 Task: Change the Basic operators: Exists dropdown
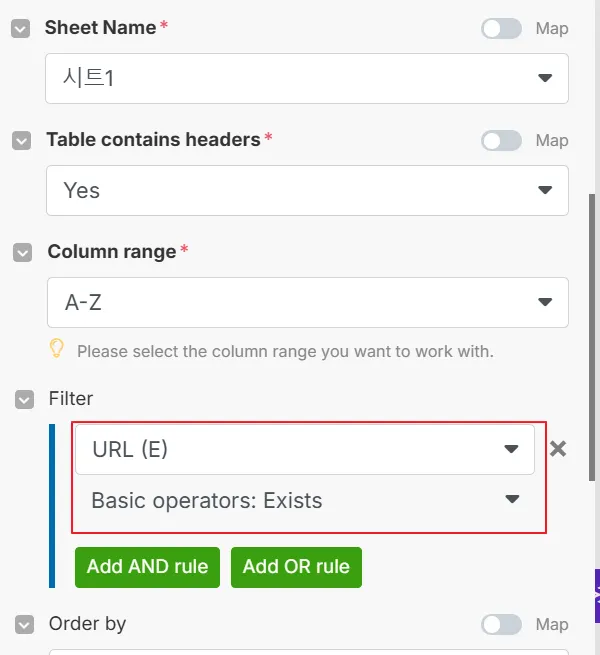click(x=304, y=500)
